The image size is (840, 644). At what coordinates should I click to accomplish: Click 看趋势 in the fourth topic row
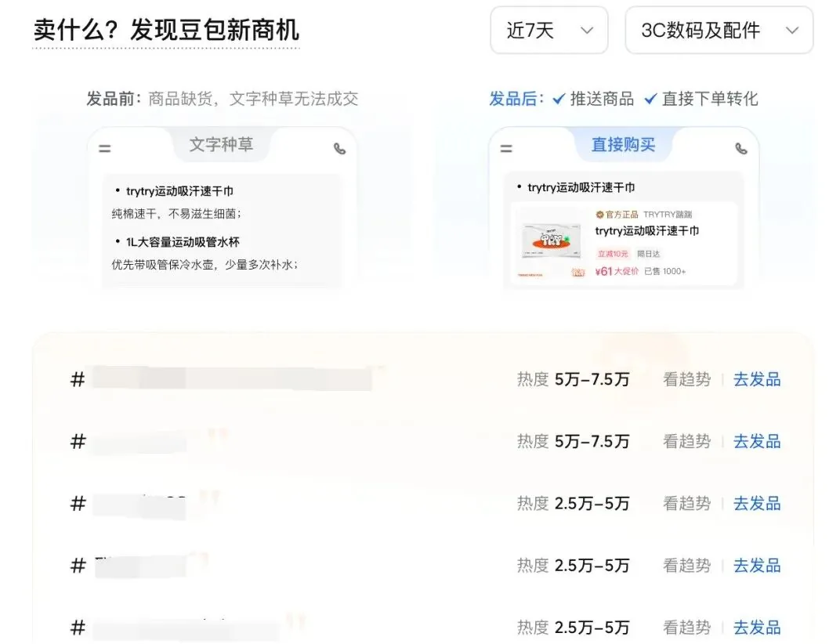[686, 565]
